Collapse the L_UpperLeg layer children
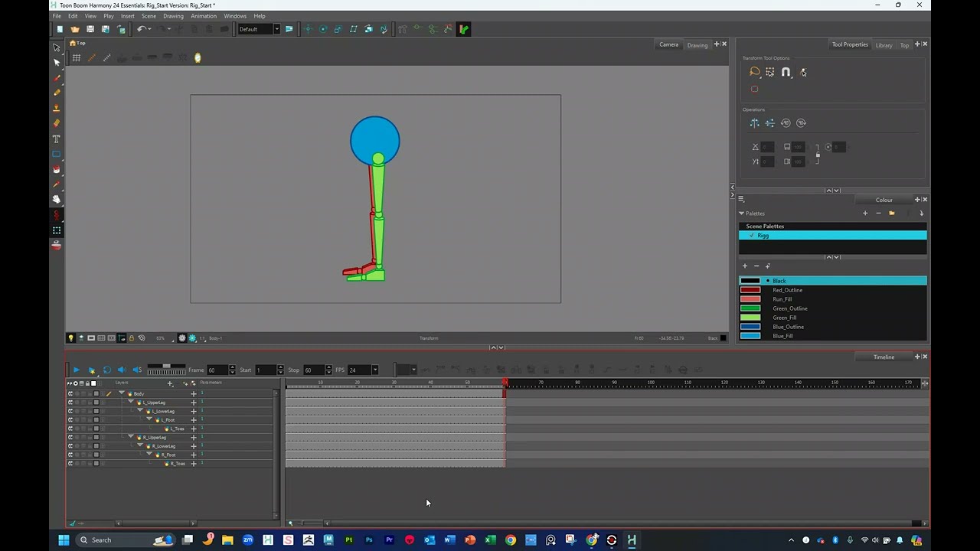This screenshot has width=980, height=551. 131,403
